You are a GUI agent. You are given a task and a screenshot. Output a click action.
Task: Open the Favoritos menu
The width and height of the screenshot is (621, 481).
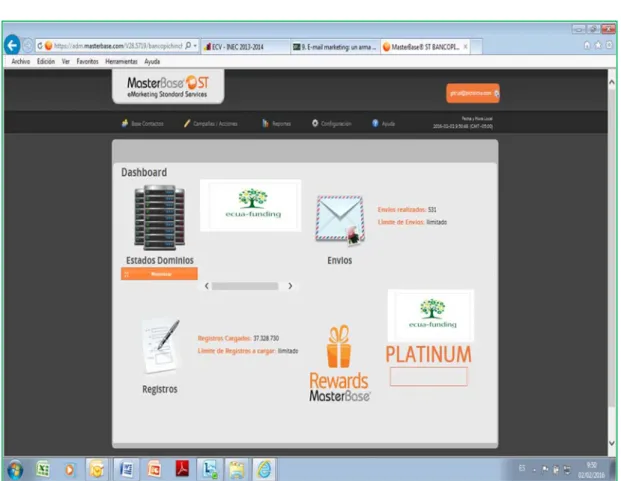[x=87, y=61]
